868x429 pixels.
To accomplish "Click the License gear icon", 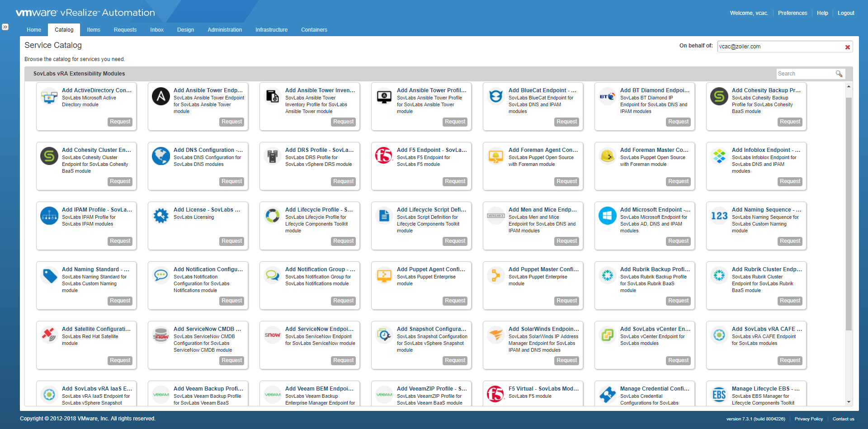I will click(x=161, y=216).
